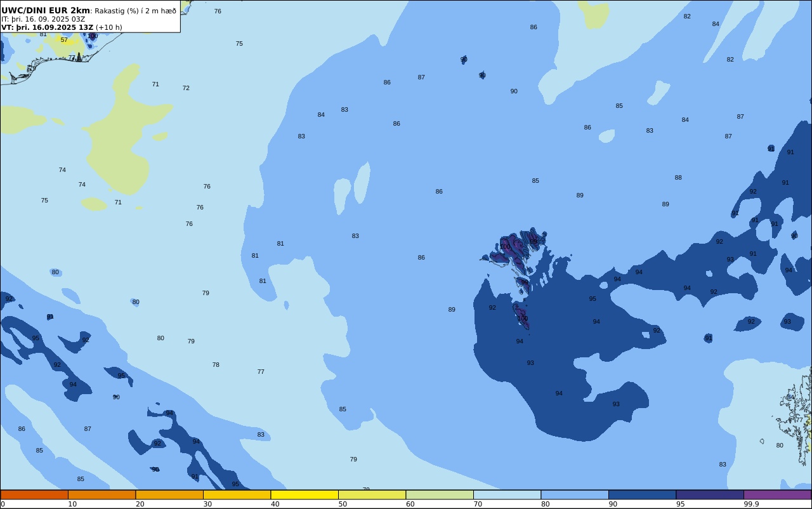Click the legend scale label "95"
Screen dimensions: 812x509
point(680,504)
